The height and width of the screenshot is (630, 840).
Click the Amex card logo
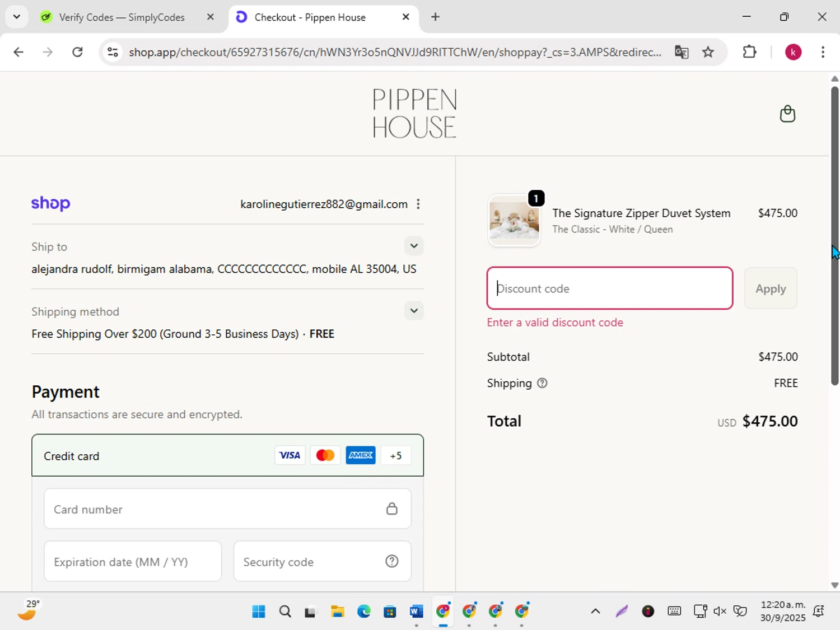(361, 455)
